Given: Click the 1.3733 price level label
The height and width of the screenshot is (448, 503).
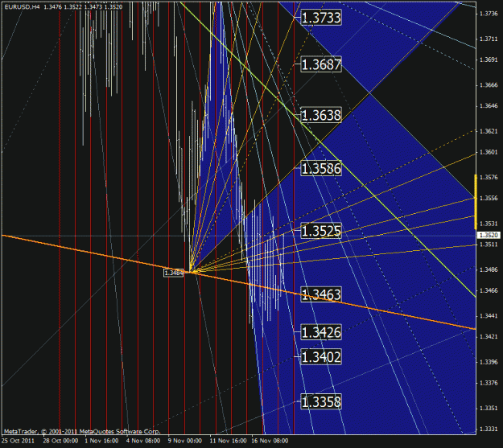Looking at the screenshot, I should 321,18.
